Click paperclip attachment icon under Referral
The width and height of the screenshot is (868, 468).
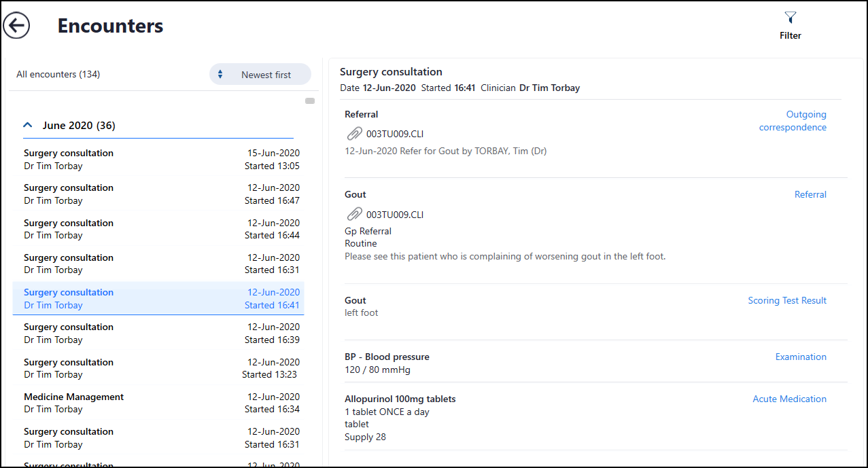(353, 134)
